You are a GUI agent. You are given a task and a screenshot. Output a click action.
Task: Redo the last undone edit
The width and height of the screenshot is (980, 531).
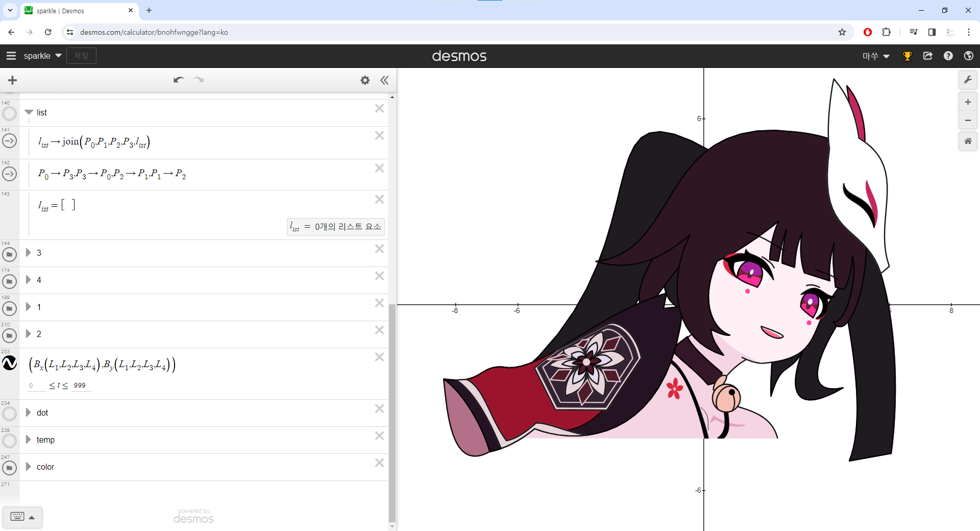pyautogui.click(x=199, y=80)
